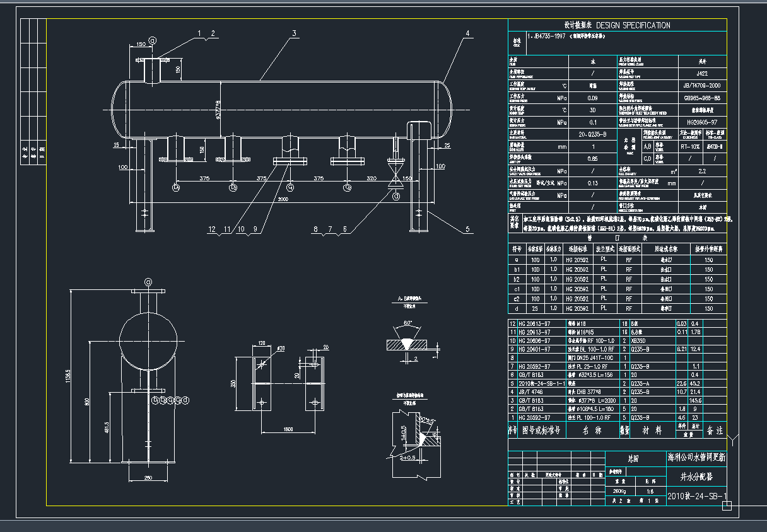Select part balloon number 3
767x532 pixels.
pyautogui.click(x=294, y=33)
